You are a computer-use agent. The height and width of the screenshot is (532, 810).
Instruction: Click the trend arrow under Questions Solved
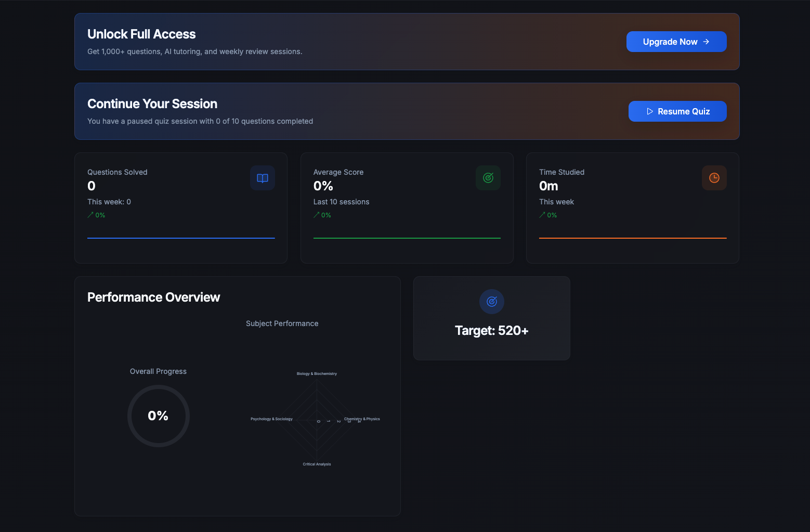tap(90, 215)
